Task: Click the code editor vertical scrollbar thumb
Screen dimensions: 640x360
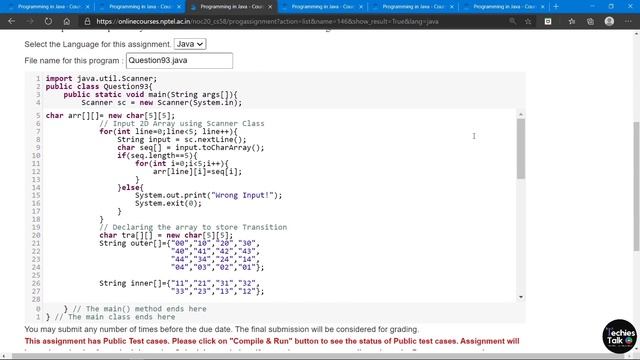Action: (x=520, y=149)
